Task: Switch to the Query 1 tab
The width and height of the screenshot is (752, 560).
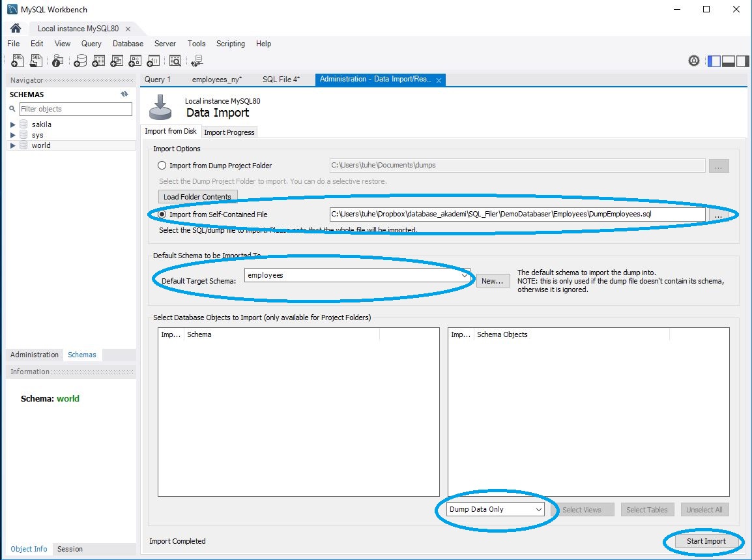Action: tap(157, 80)
